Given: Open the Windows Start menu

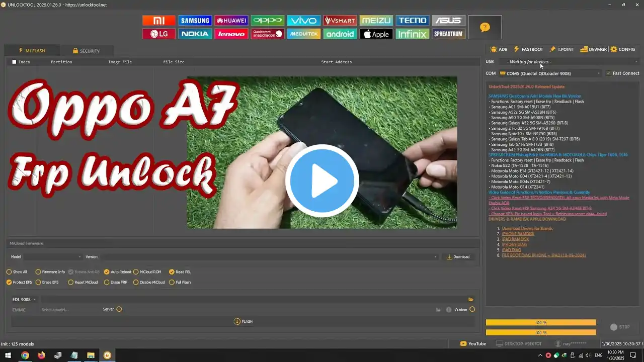Looking at the screenshot, I should [8, 355].
